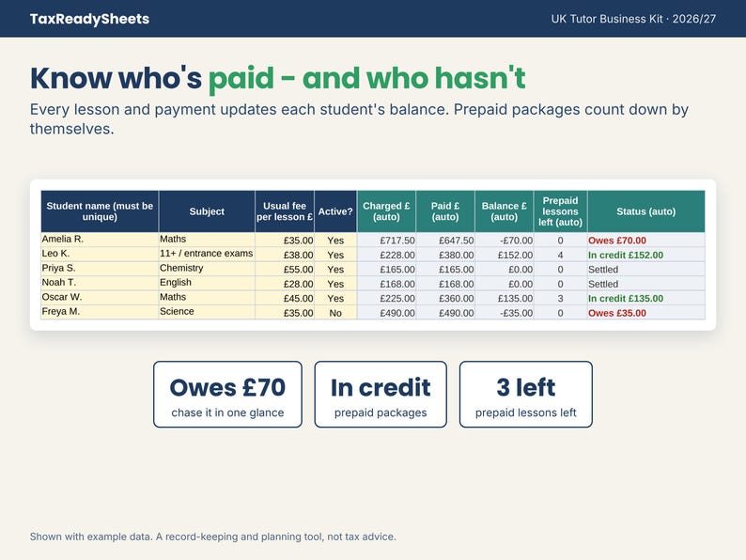Image resolution: width=746 pixels, height=560 pixels.
Task: Select the 'Subject' column header
Action: coord(207,211)
